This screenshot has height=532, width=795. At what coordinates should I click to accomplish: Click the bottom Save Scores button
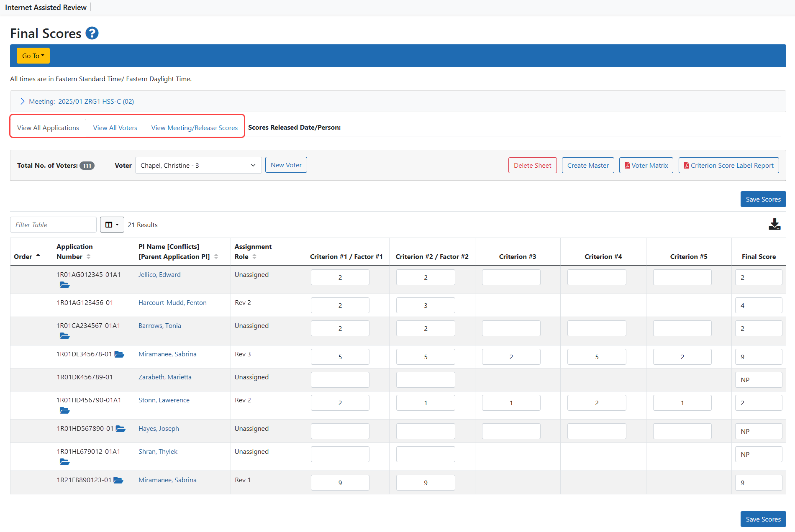[x=763, y=519]
